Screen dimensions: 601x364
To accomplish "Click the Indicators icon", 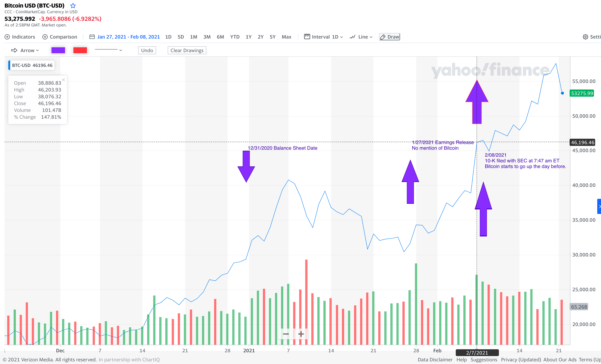I will (x=7, y=37).
